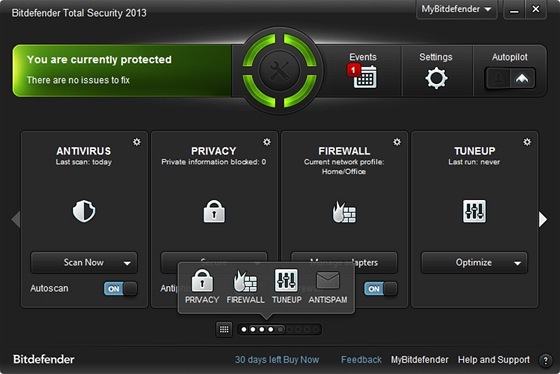Select FIREWALL in the popup module picker
This screenshot has height=374, width=560.
coord(245,286)
